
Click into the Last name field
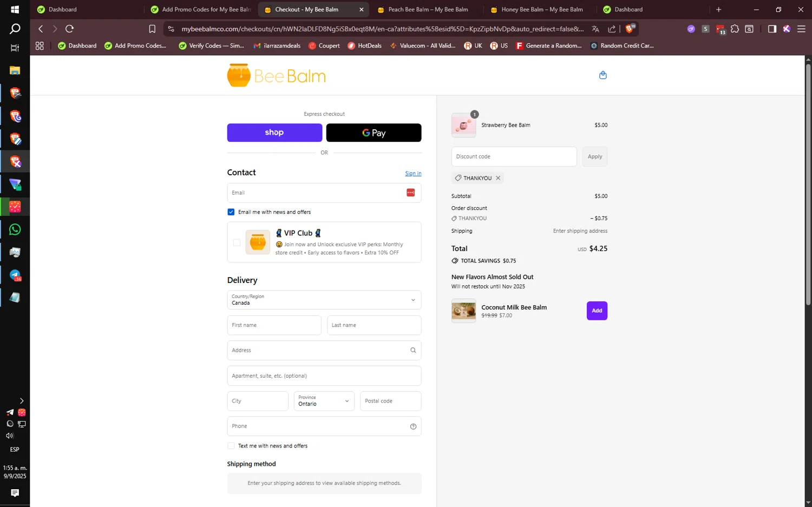tap(374, 325)
